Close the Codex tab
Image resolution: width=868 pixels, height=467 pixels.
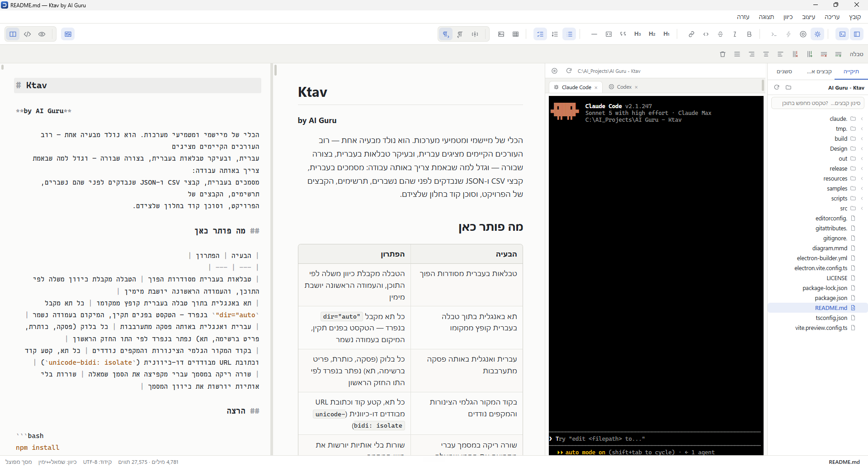pyautogui.click(x=636, y=87)
